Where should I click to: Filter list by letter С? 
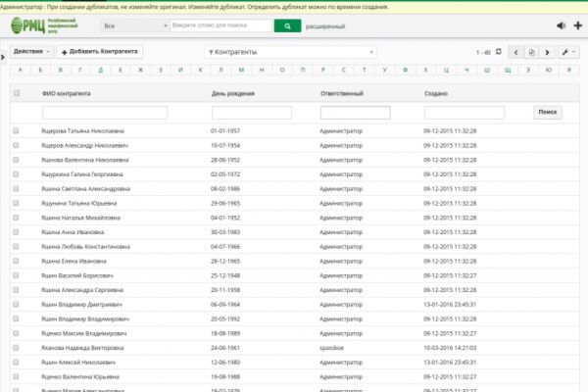pos(344,70)
